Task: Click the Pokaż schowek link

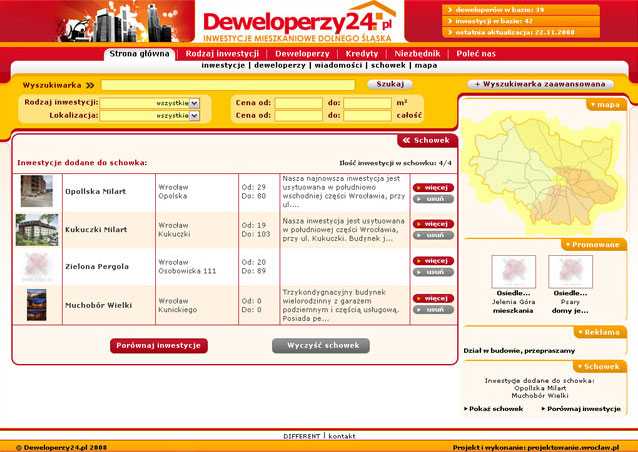Action: coord(494,409)
